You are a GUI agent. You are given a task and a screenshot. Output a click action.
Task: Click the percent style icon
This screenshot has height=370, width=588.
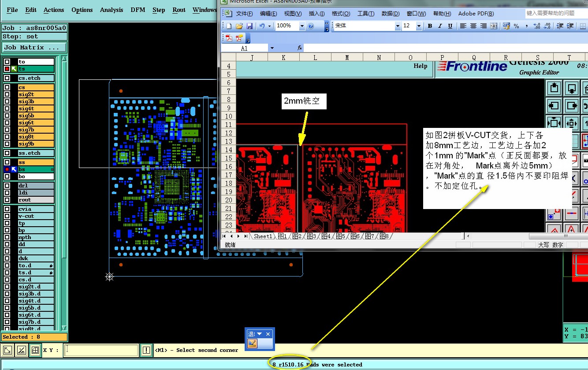[517, 26]
